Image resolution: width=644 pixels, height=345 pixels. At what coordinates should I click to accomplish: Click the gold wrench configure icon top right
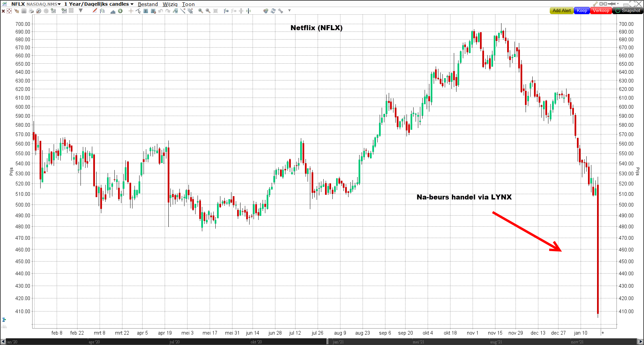(595, 4)
